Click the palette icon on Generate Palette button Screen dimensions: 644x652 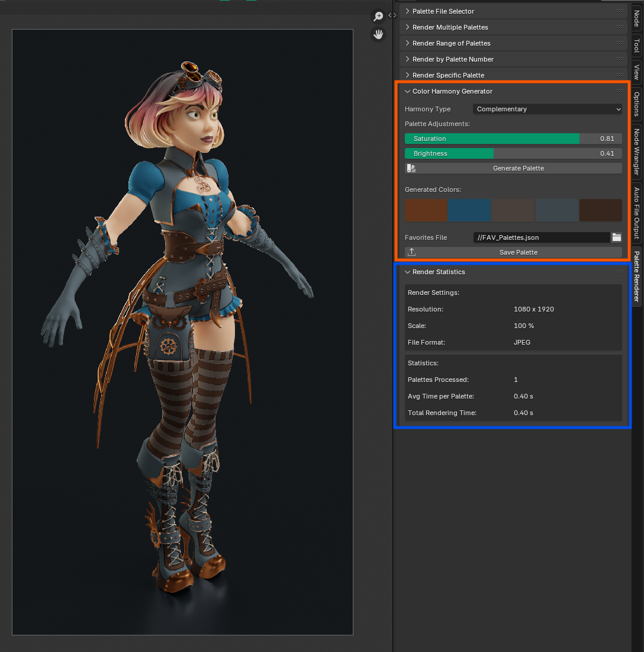(411, 168)
